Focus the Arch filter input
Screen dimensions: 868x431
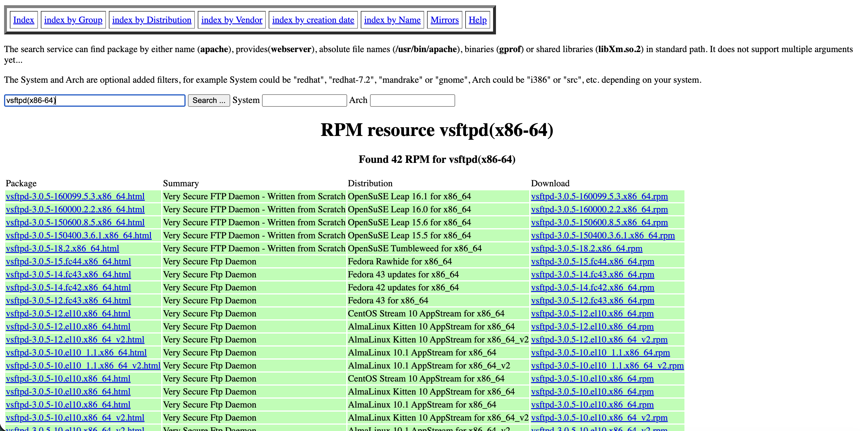coord(413,100)
